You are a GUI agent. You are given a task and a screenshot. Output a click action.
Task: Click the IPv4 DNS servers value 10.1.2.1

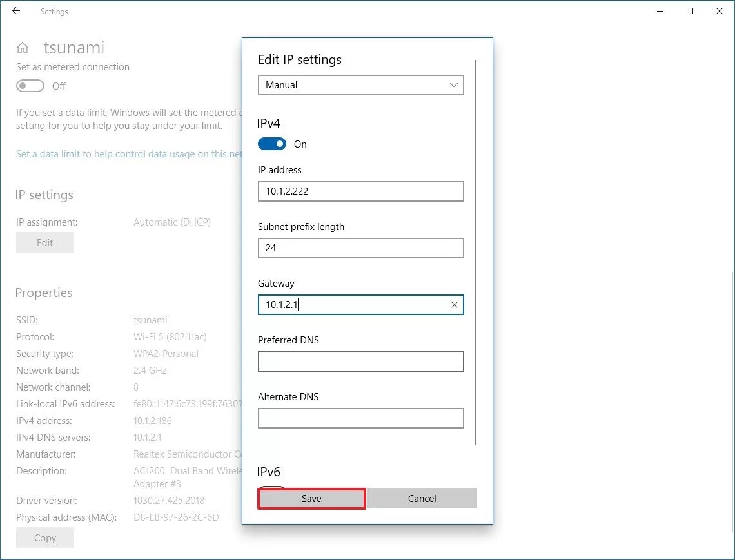click(x=147, y=437)
